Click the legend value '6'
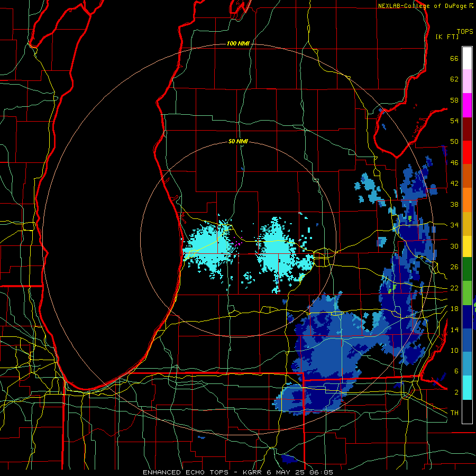 [456, 371]
